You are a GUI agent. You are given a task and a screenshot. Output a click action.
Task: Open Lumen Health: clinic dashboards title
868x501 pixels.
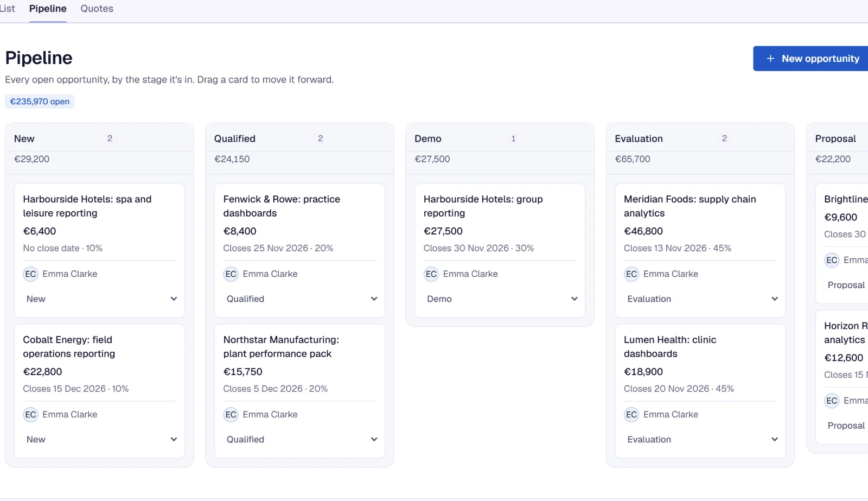tap(670, 347)
